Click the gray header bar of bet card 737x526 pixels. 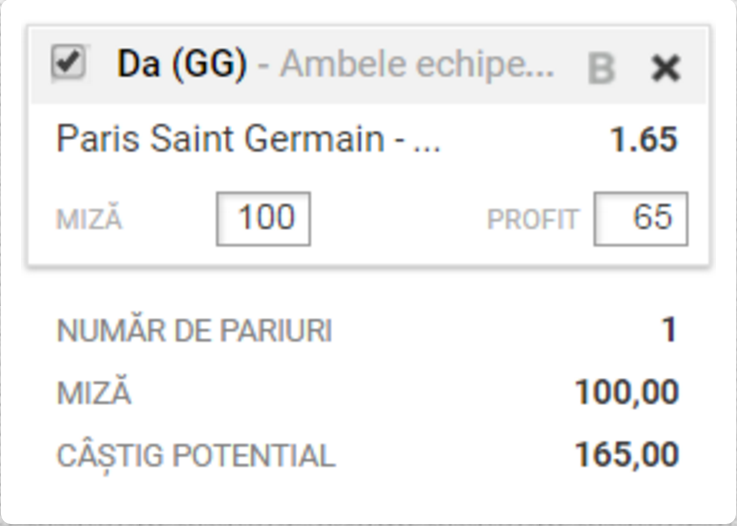pos(368,65)
